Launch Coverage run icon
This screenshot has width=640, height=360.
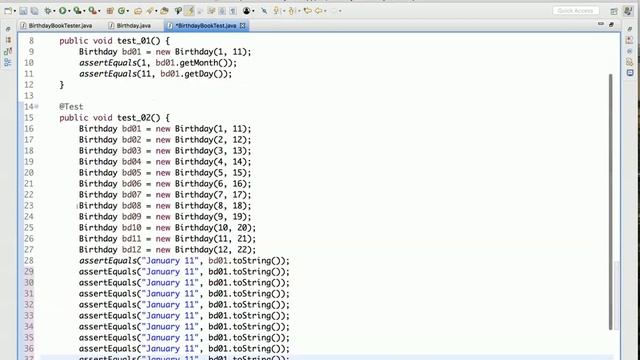[77, 11]
